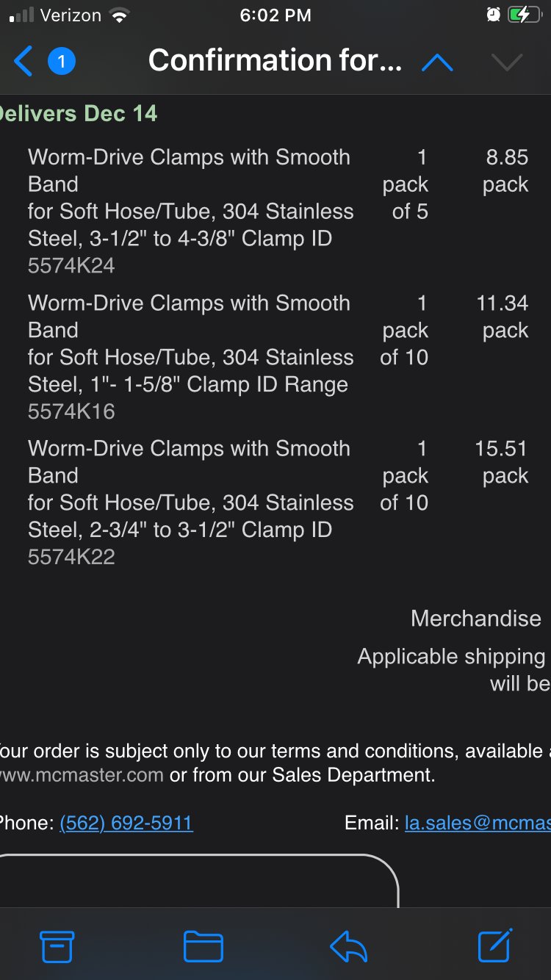Email la.sales@mcmaster address link
The width and height of the screenshot is (551, 980).
click(x=478, y=823)
